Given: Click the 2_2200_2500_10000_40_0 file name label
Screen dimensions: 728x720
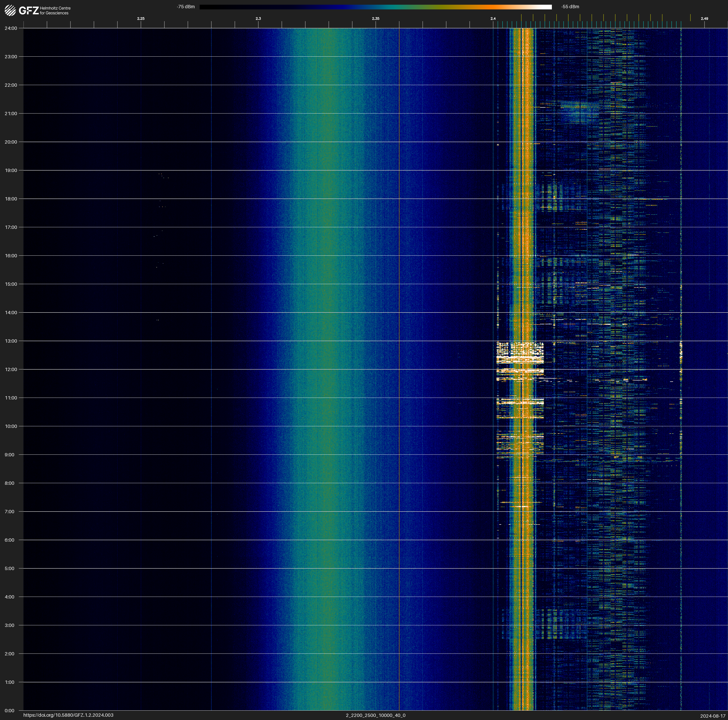Looking at the screenshot, I should (375, 715).
